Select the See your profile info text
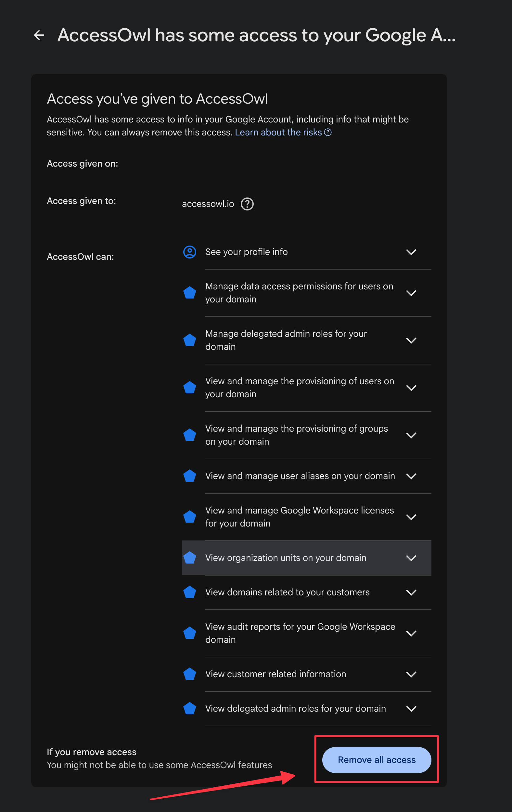This screenshot has width=512, height=812. pyautogui.click(x=247, y=252)
